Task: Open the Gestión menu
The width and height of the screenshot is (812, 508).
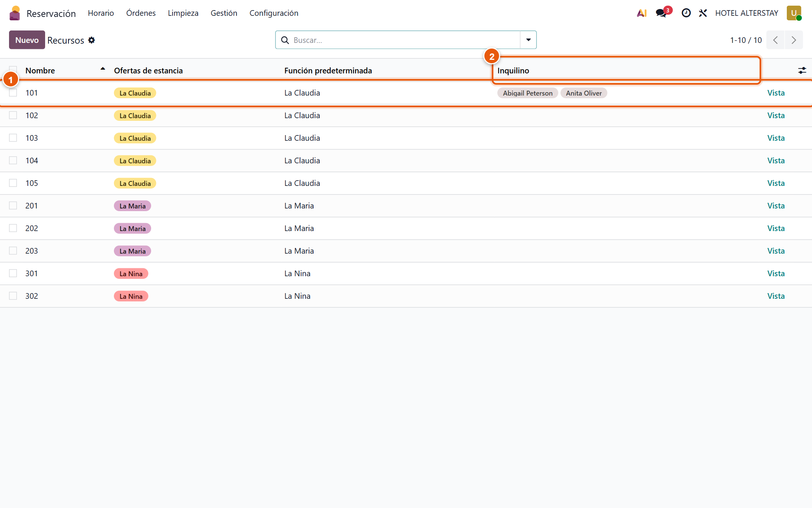Action: click(224, 13)
